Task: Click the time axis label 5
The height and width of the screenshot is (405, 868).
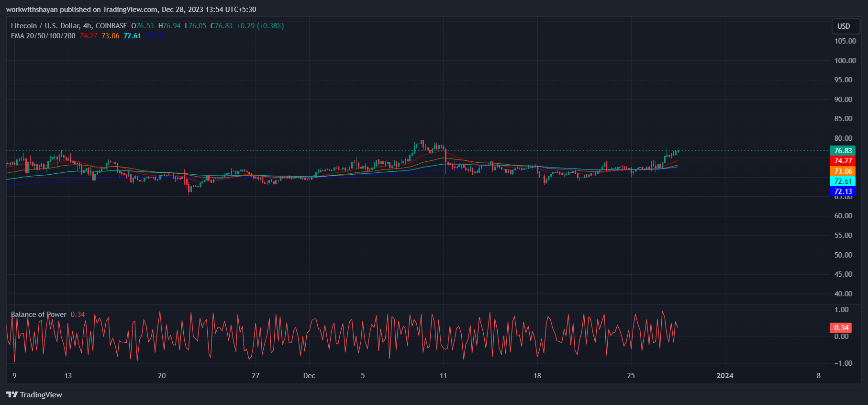Action: (x=363, y=376)
